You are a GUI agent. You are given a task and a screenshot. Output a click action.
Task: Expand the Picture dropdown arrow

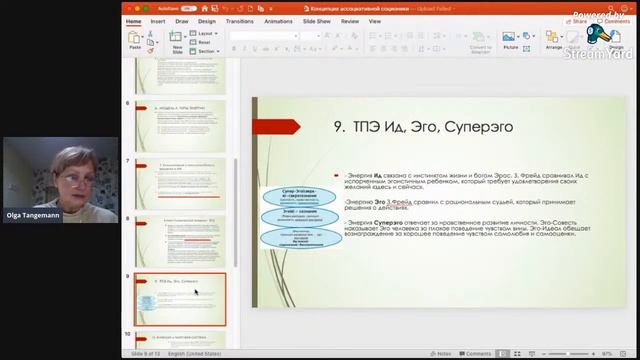518,37
